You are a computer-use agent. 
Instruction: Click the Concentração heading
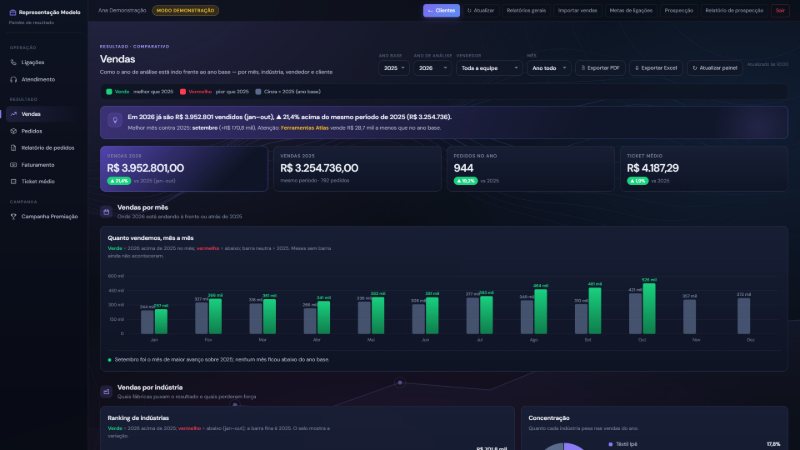tap(549, 418)
